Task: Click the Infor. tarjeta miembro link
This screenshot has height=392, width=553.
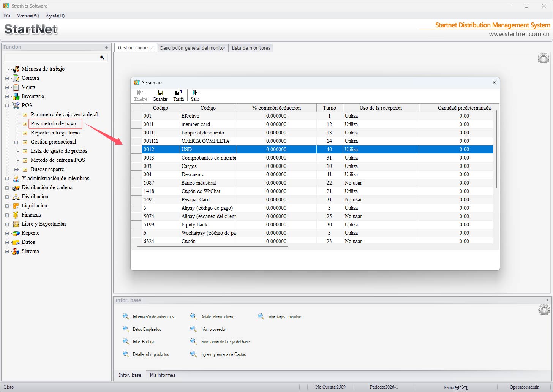Action: (284, 317)
